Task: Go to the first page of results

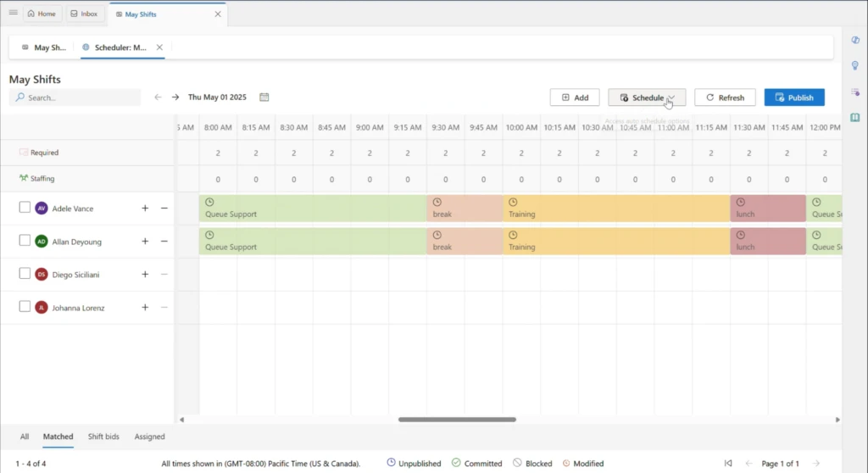Action: [x=728, y=464]
